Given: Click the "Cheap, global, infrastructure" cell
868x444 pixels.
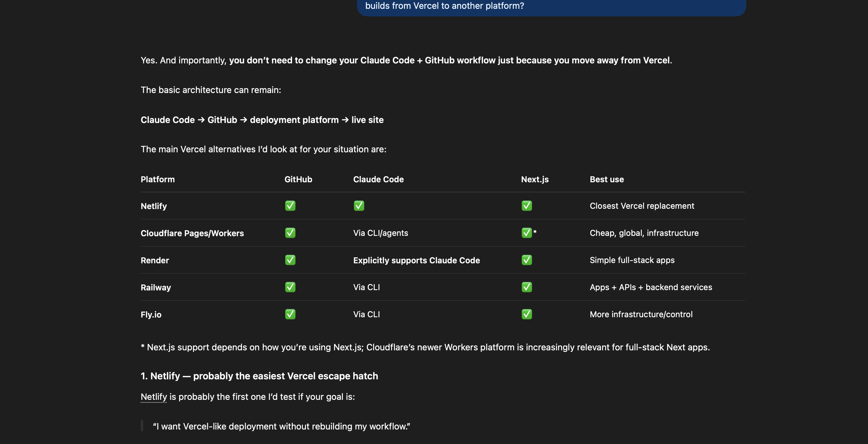Looking at the screenshot, I should click(x=644, y=233).
